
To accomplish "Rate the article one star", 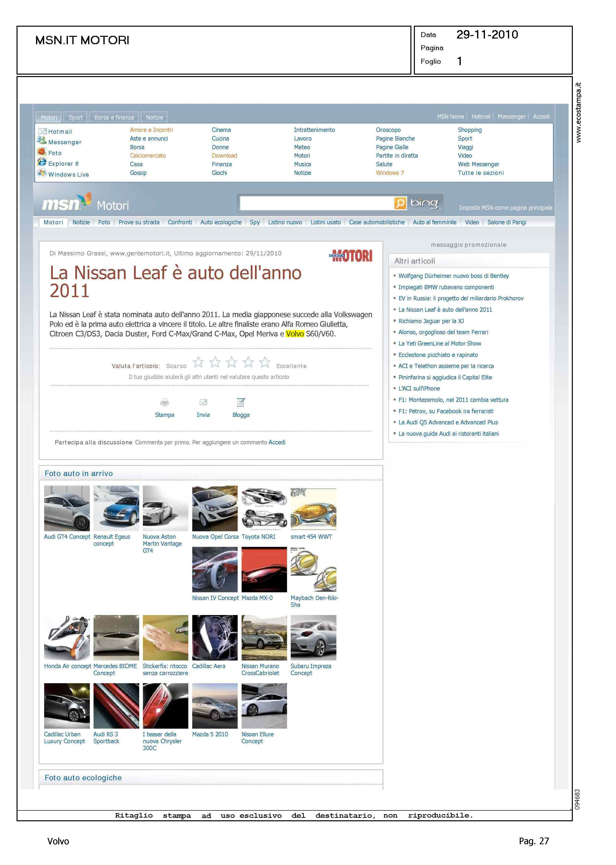I will pos(198,362).
